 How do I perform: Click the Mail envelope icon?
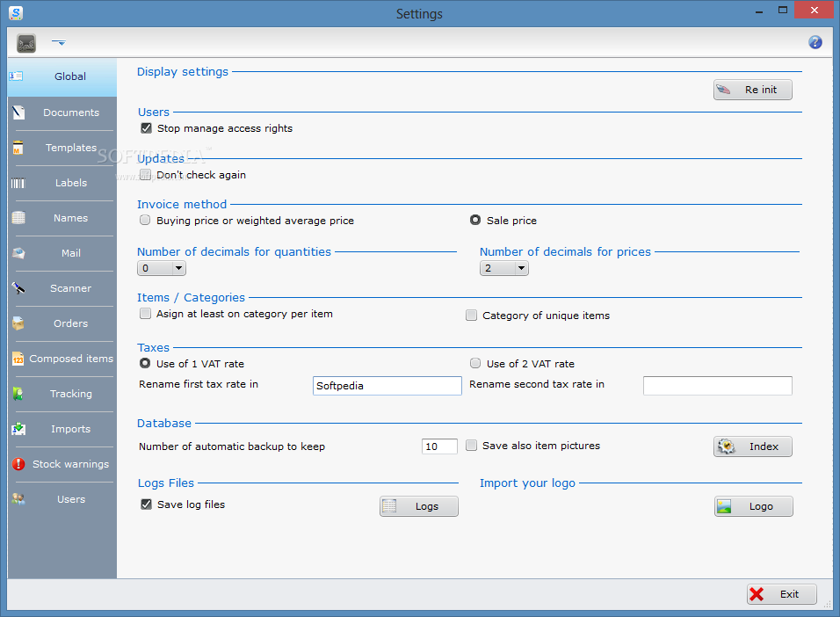click(x=18, y=253)
